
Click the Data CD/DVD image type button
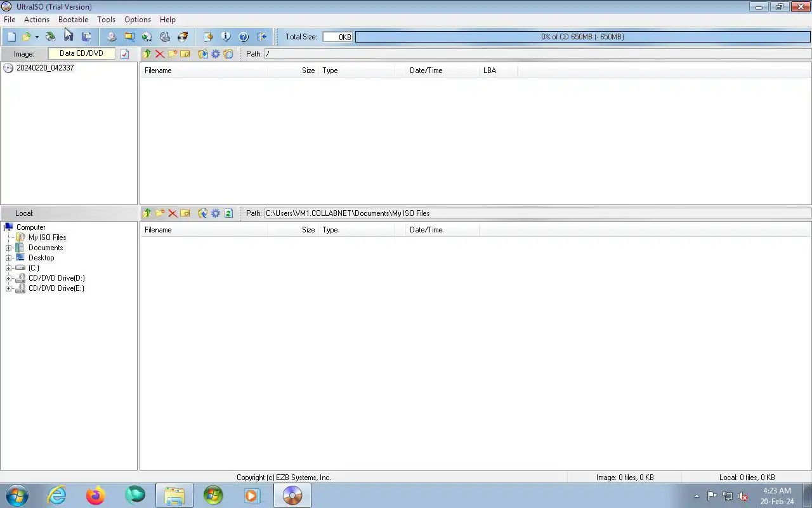(x=81, y=54)
